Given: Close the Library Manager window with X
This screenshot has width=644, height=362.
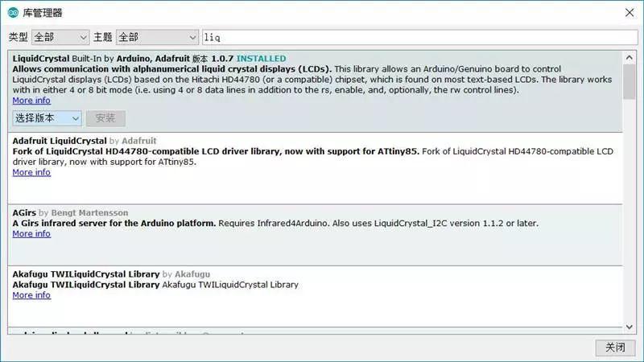Looking at the screenshot, I should [x=630, y=13].
